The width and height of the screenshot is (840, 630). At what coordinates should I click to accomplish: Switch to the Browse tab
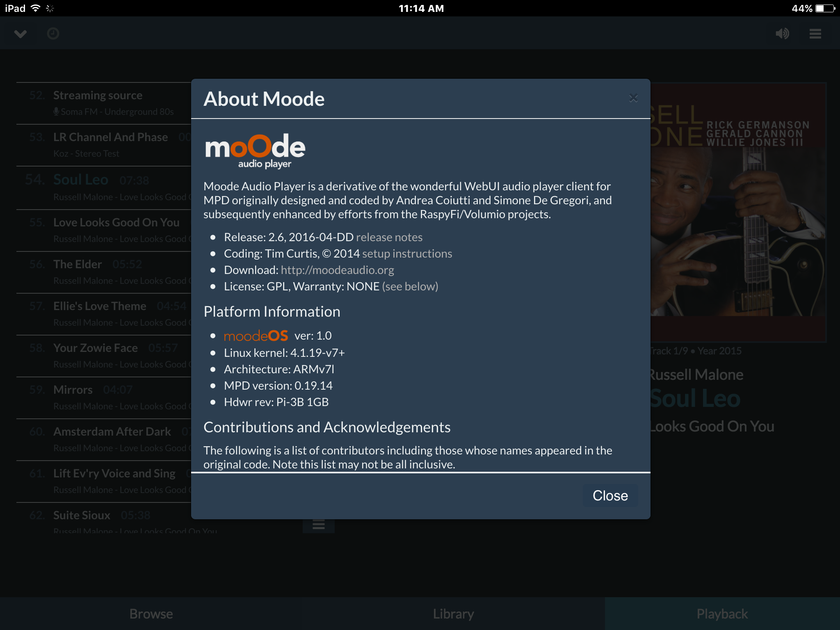[x=151, y=614]
